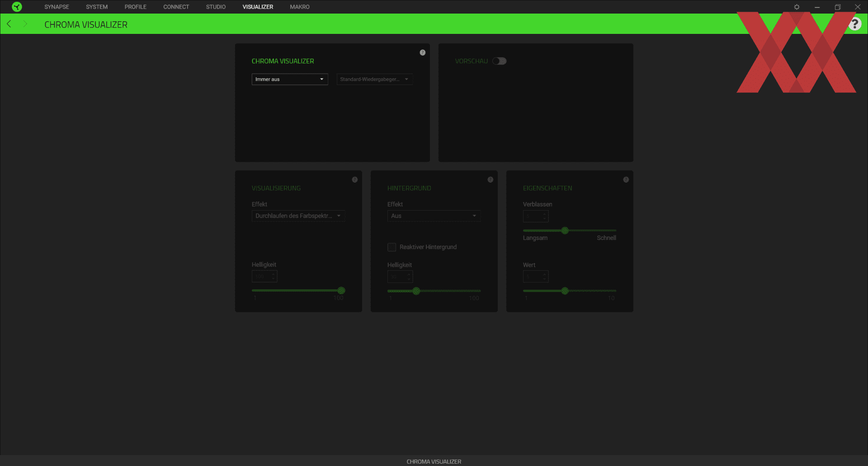This screenshot has width=868, height=466.
Task: Open the PROFILE tab
Action: [136, 7]
